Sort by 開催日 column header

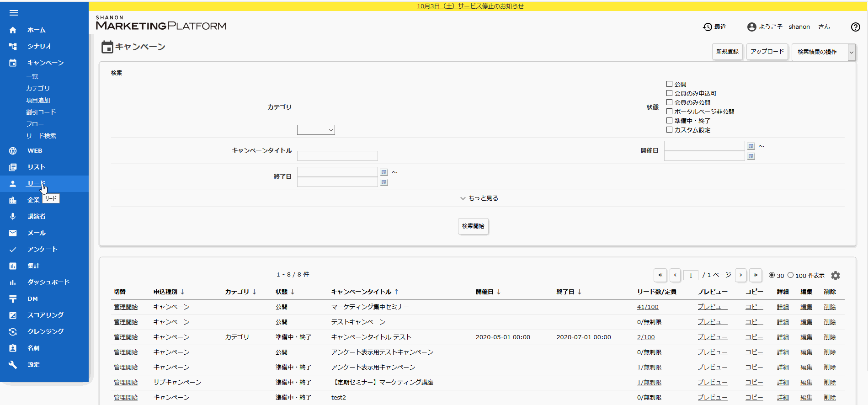(x=488, y=292)
